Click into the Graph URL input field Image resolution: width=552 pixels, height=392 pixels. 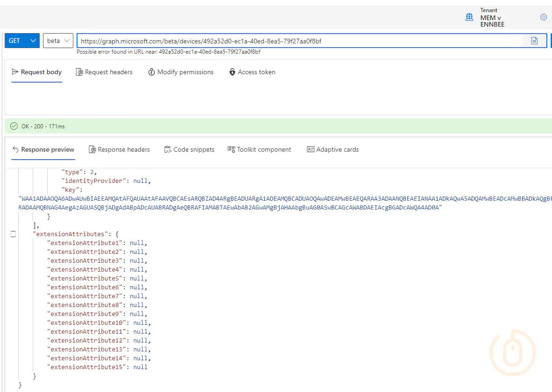point(299,41)
